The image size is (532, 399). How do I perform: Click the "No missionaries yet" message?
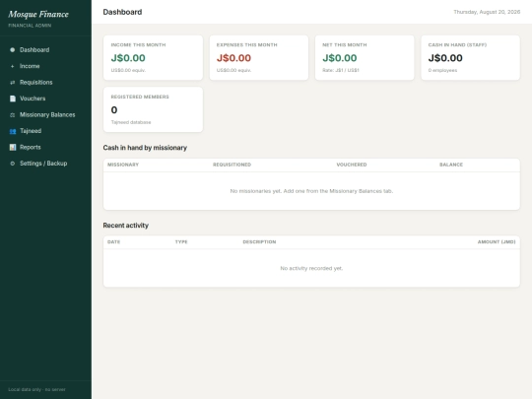tap(311, 191)
